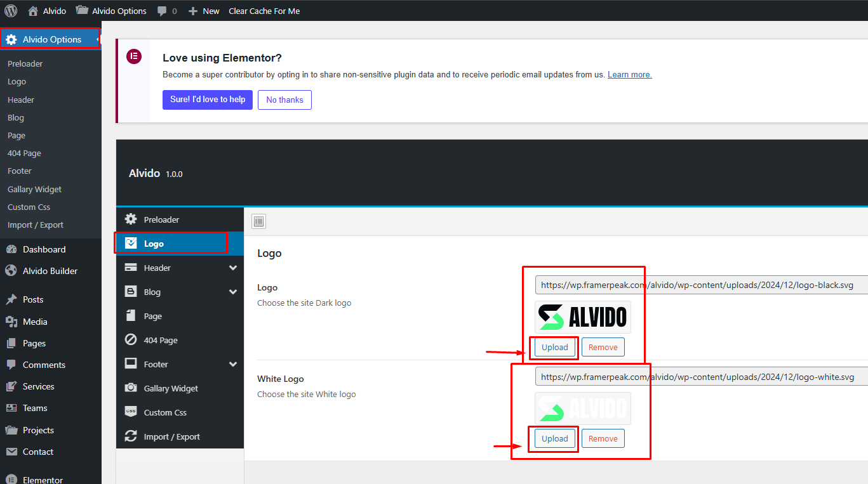Click the "Sure! I'd love to help" button
This screenshot has height=484, width=868.
[208, 100]
